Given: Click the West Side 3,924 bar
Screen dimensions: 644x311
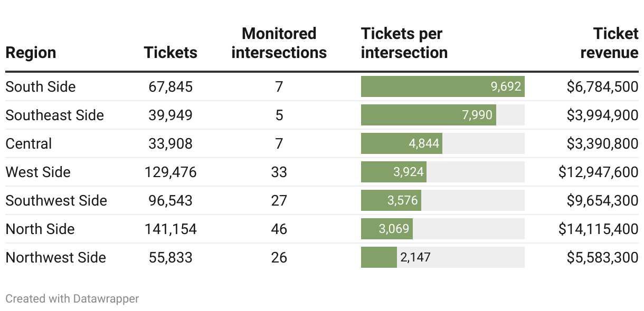Looking at the screenshot, I should click(393, 172).
